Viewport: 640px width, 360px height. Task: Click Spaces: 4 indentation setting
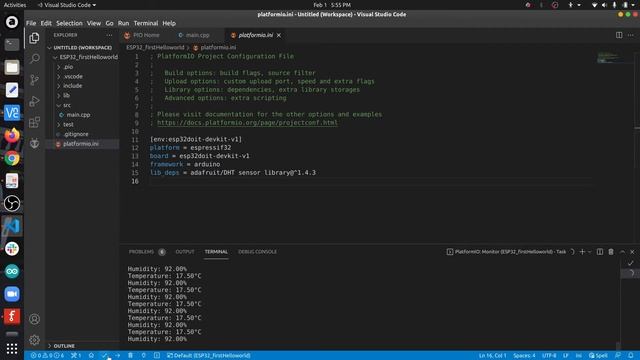pyautogui.click(x=524, y=356)
